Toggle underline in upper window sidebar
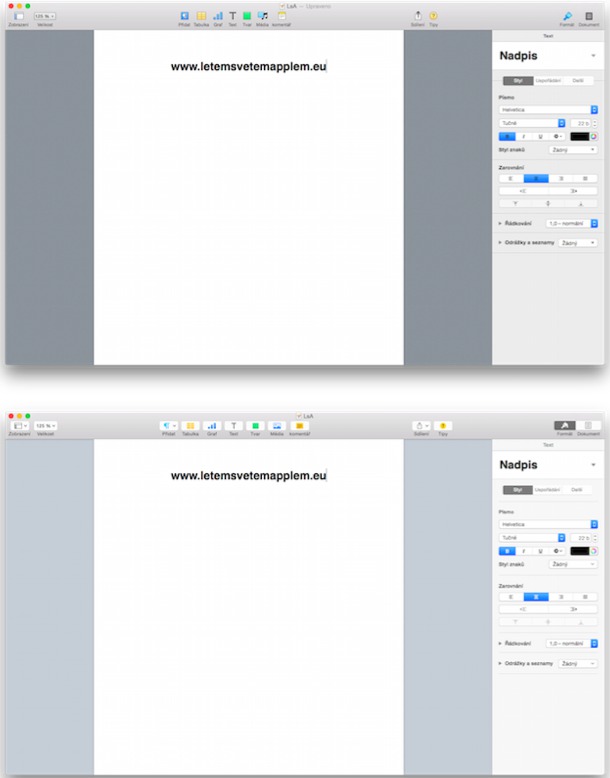Image resolution: width=610 pixels, height=778 pixels. 540,136
